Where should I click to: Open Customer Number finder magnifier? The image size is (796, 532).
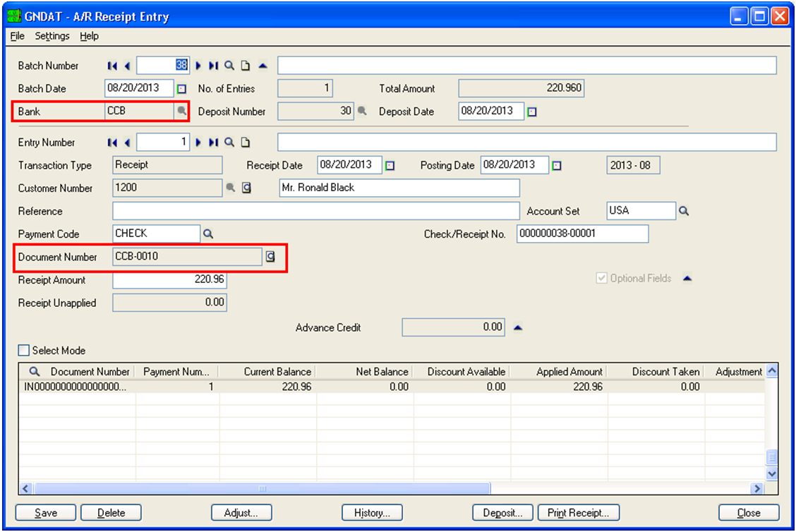point(231,187)
